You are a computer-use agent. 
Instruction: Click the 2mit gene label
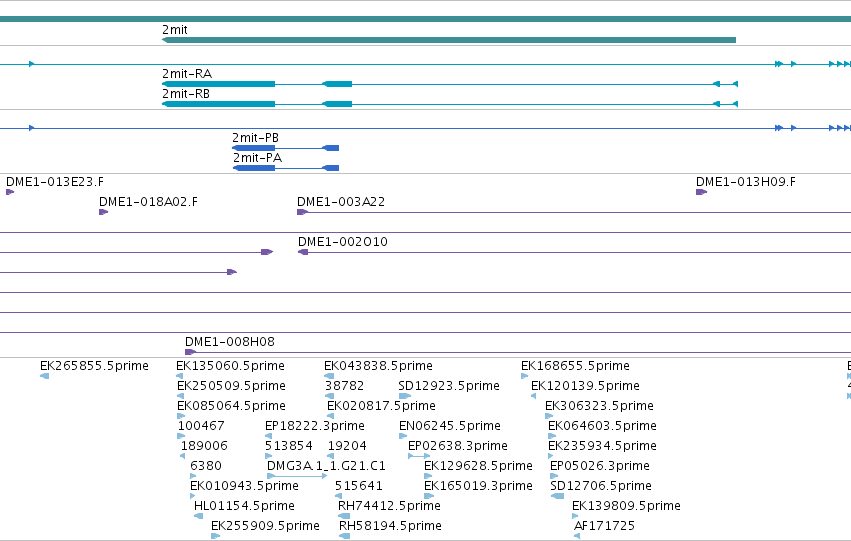click(x=175, y=30)
